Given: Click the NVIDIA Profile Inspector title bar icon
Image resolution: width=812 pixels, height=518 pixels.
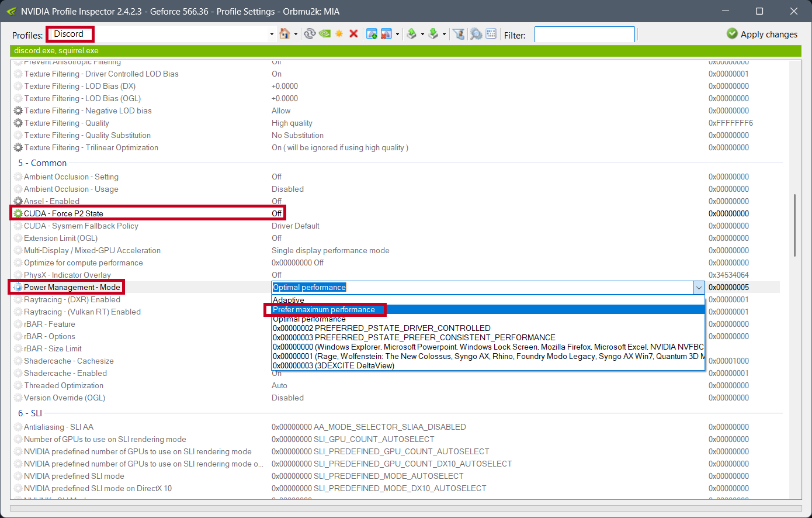Looking at the screenshot, I should [11, 11].
